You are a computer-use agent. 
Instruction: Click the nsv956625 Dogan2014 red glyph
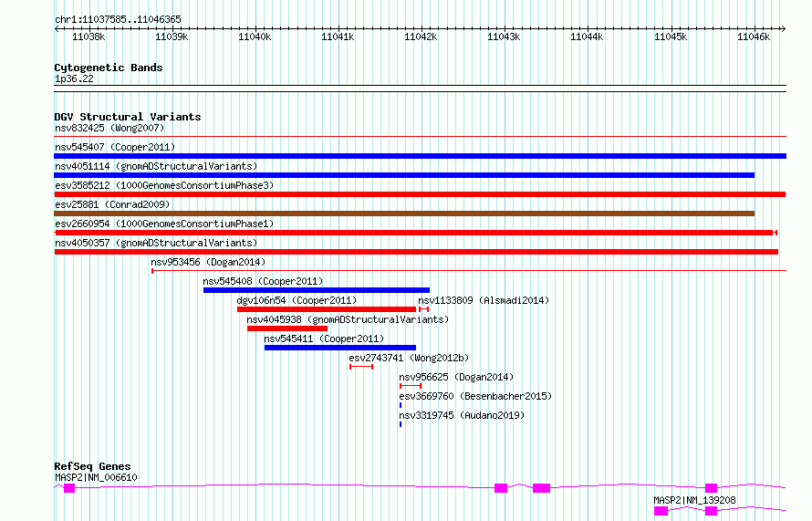tap(411, 386)
